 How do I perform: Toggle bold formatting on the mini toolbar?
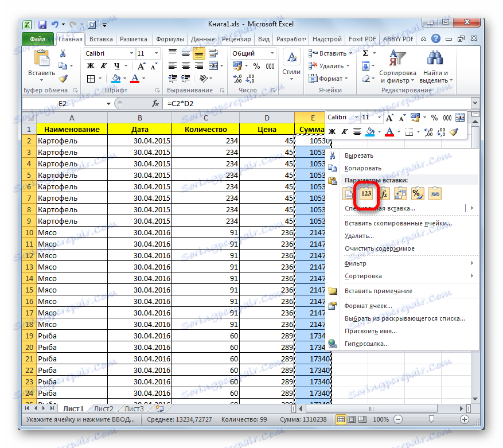tap(332, 131)
